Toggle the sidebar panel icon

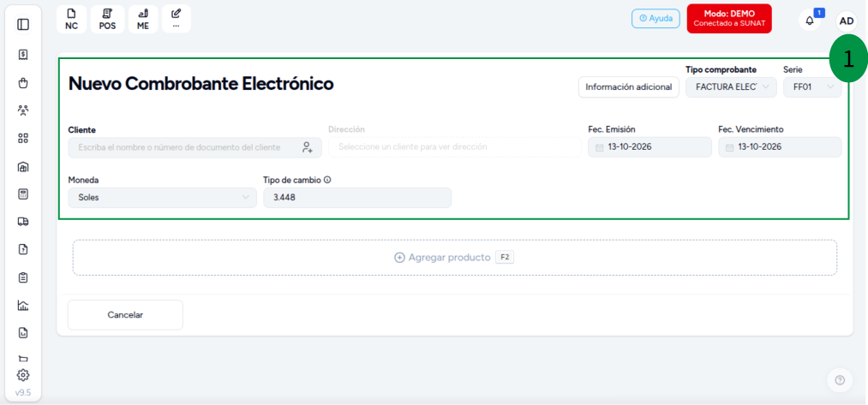pyautogui.click(x=22, y=24)
